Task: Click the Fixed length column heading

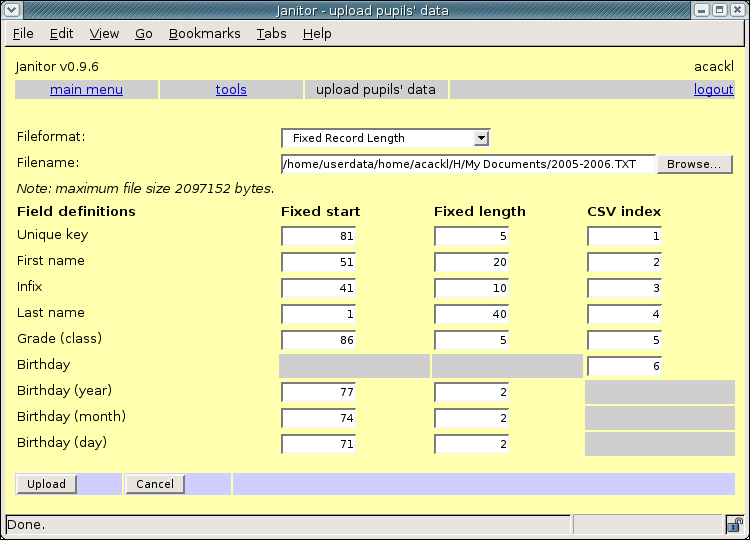Action: tap(480, 211)
